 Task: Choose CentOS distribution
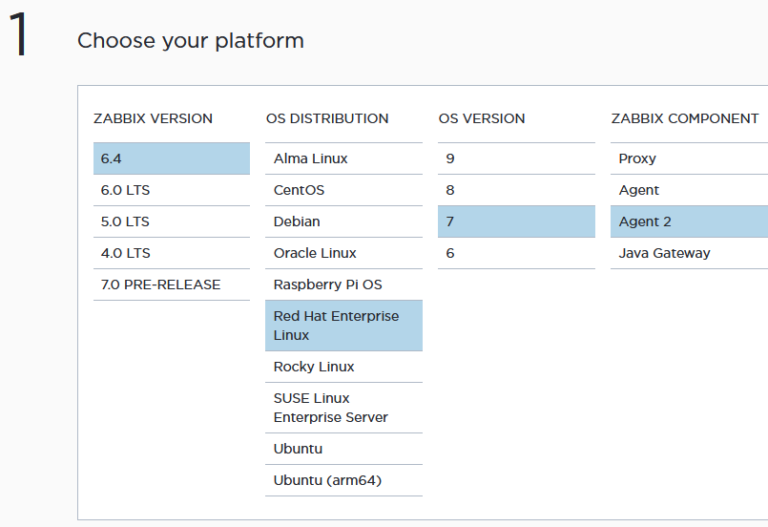343,190
